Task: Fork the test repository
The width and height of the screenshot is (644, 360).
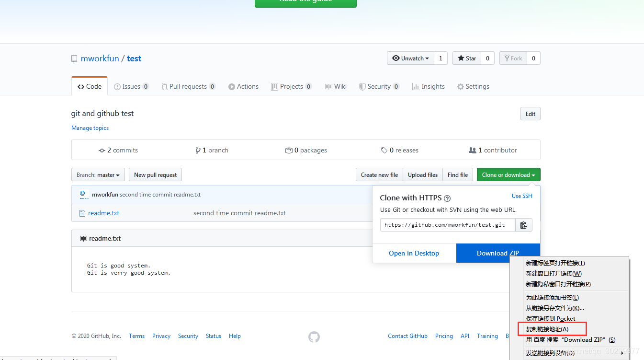Action: 513,58
